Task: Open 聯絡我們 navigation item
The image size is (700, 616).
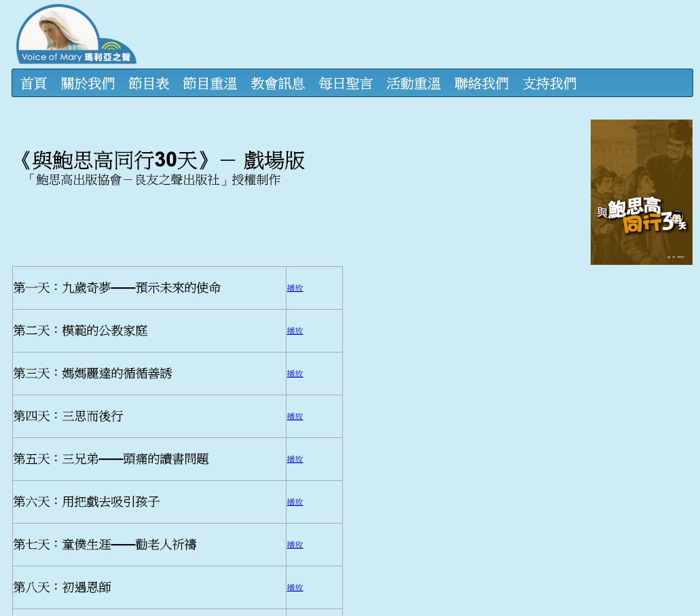Action: (x=481, y=84)
